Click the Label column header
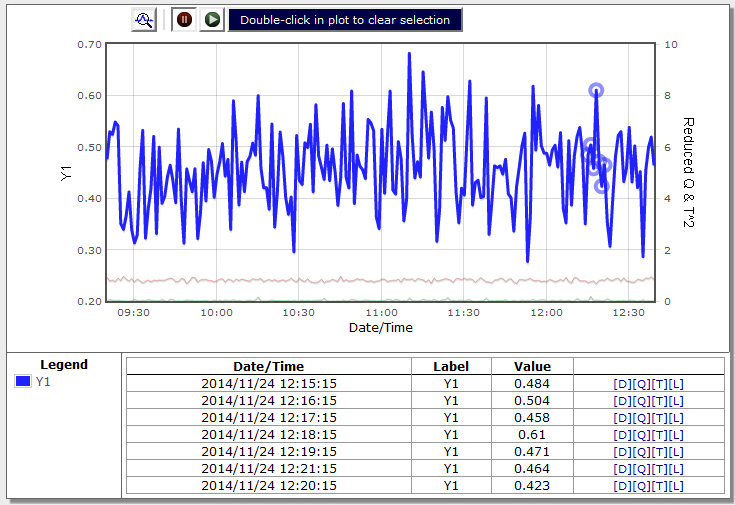This screenshot has width=735, height=505. click(451, 367)
